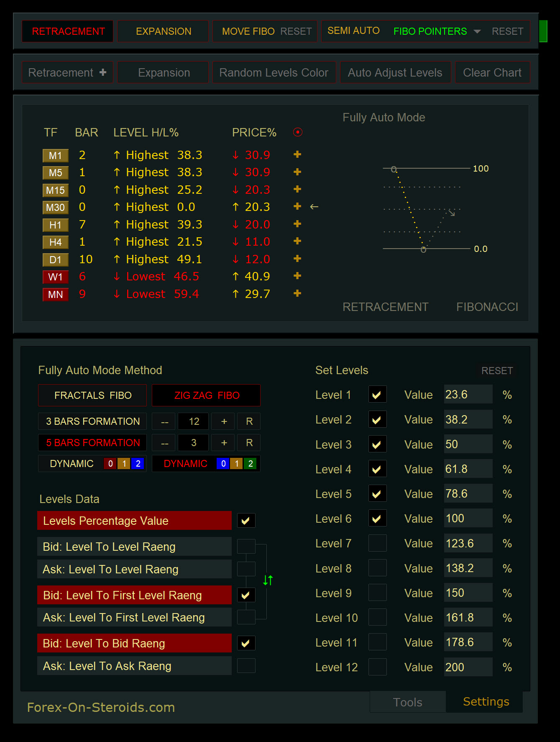Select the M15 timeframe badge
Image resolution: width=560 pixels, height=742 pixels.
[55, 190]
